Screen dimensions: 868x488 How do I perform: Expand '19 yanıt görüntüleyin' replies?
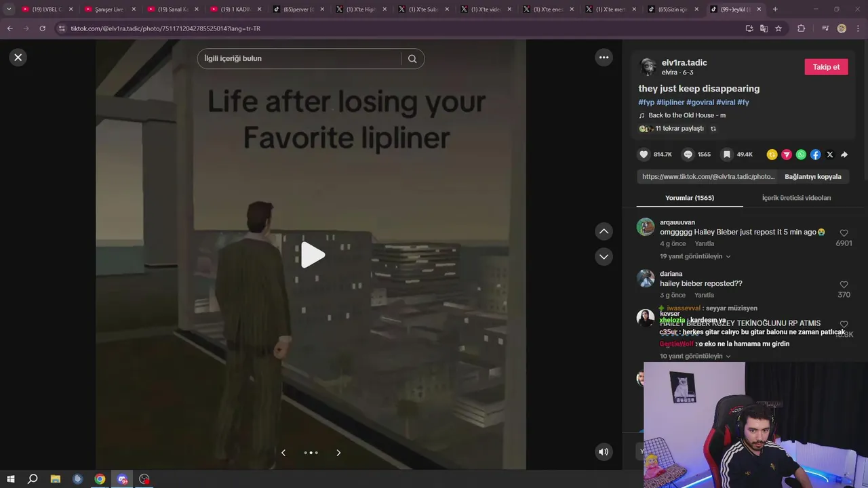point(695,257)
